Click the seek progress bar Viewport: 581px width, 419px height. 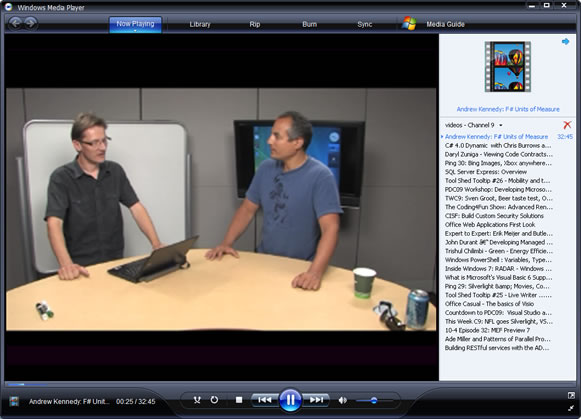pyautogui.click(x=290, y=385)
